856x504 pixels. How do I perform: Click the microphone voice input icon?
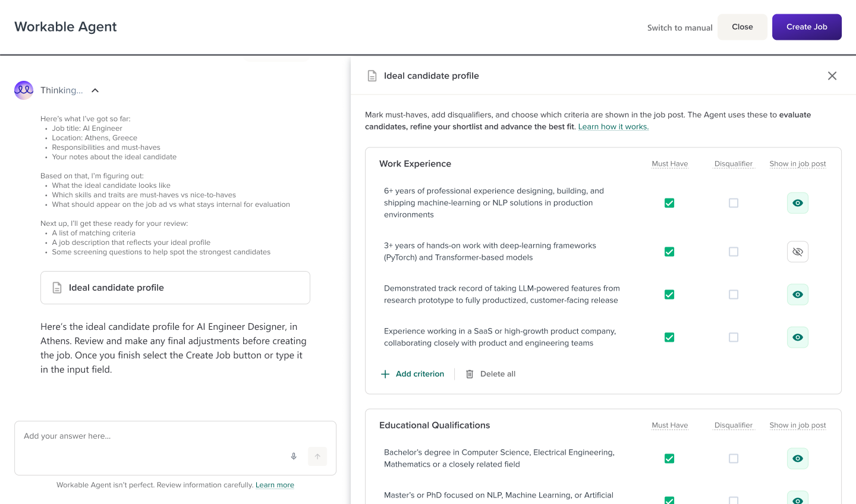[294, 456]
